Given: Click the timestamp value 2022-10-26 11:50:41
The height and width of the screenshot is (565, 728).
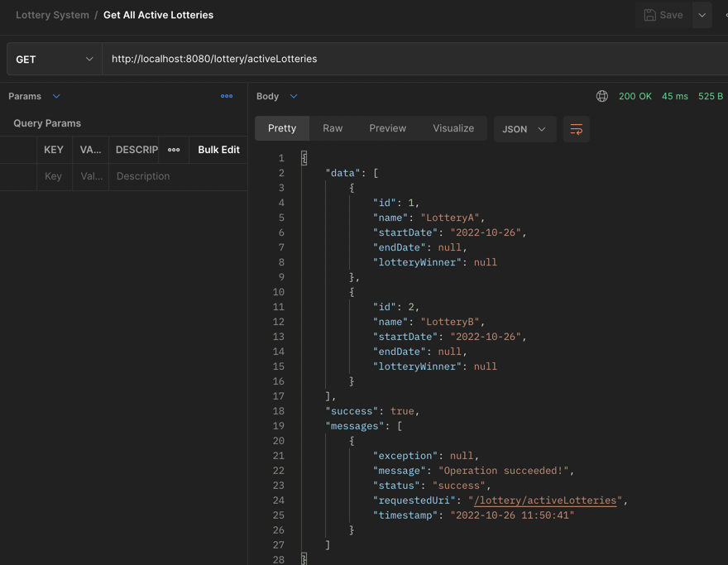Looking at the screenshot, I should point(512,515).
